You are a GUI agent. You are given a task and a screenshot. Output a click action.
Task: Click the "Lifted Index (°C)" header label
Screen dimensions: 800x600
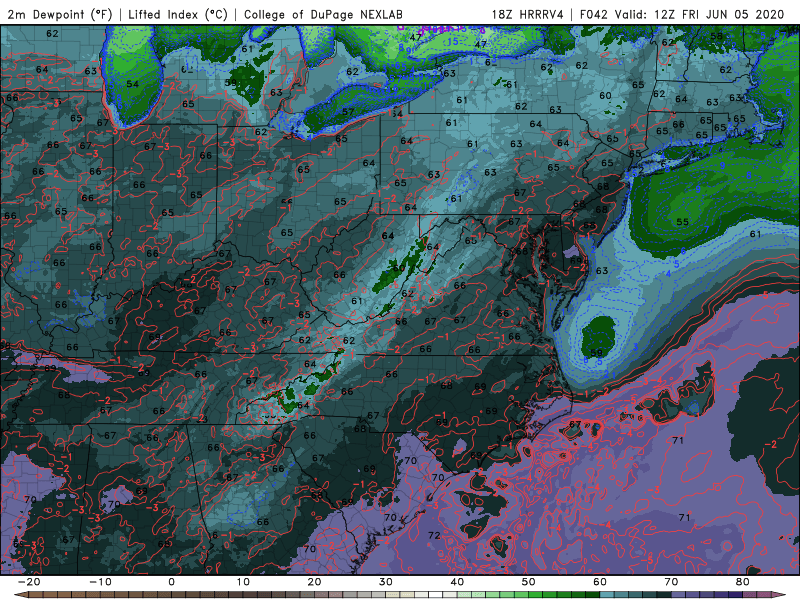click(178, 15)
